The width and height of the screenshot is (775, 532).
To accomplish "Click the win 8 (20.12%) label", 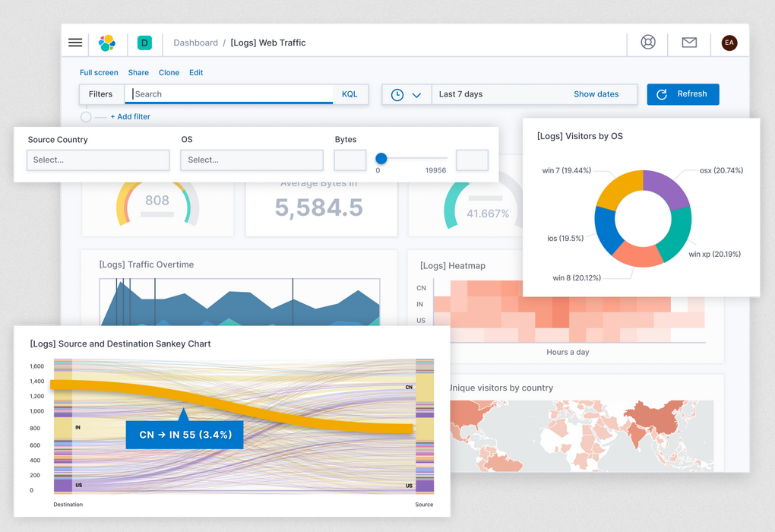I will [x=577, y=278].
